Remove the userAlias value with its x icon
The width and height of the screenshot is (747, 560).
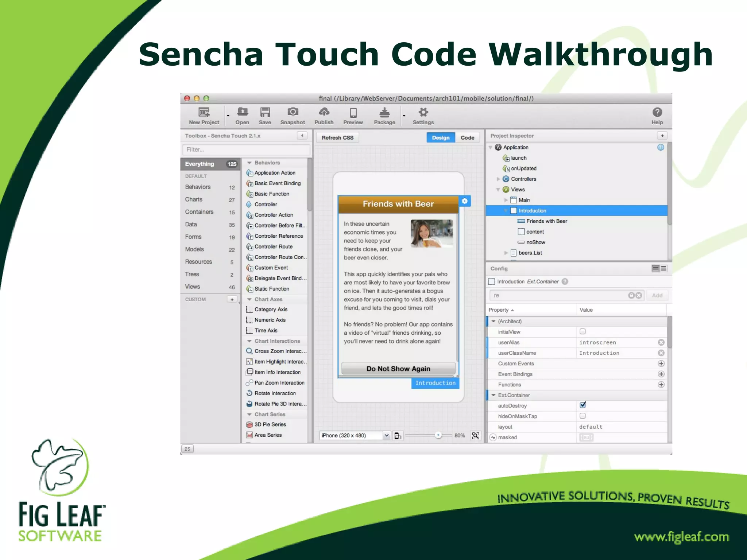pos(661,342)
